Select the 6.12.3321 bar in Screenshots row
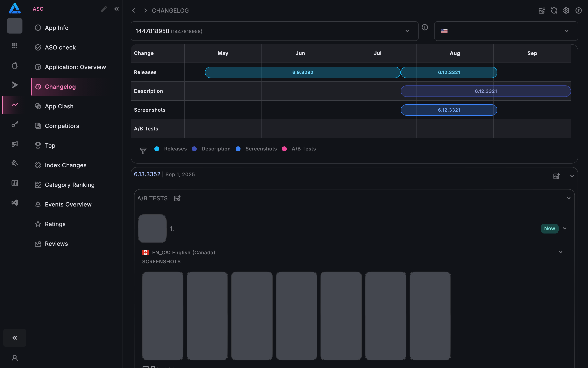Viewport: 588px width, 368px height. pos(449,110)
